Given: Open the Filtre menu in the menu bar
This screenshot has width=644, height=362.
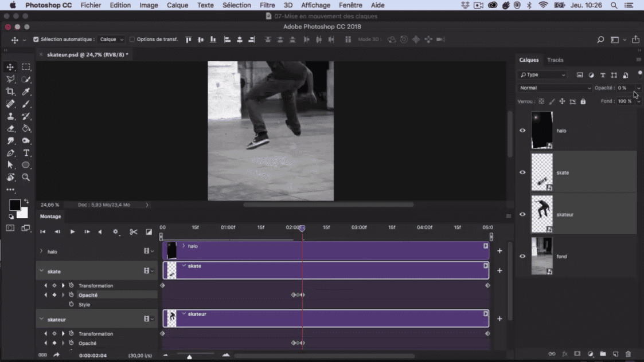Looking at the screenshot, I should pos(267,5).
